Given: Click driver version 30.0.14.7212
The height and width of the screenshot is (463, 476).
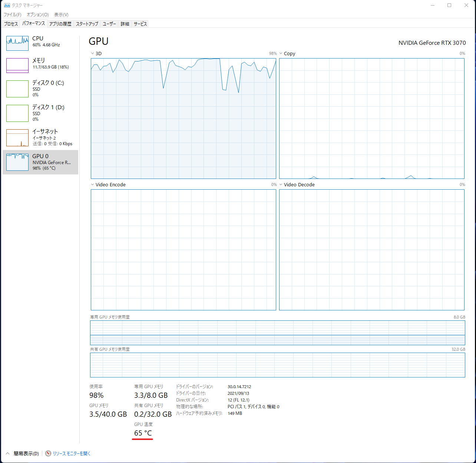Looking at the screenshot, I should [239, 387].
